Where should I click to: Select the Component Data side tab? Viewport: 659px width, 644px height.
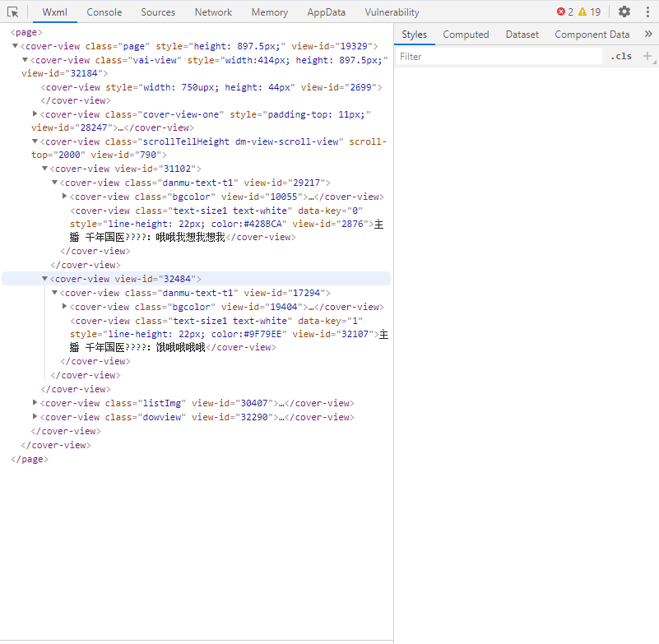pos(592,35)
